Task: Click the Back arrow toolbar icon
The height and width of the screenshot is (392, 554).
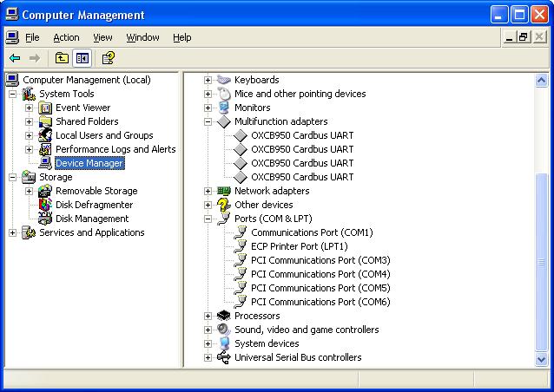Action: (x=15, y=58)
